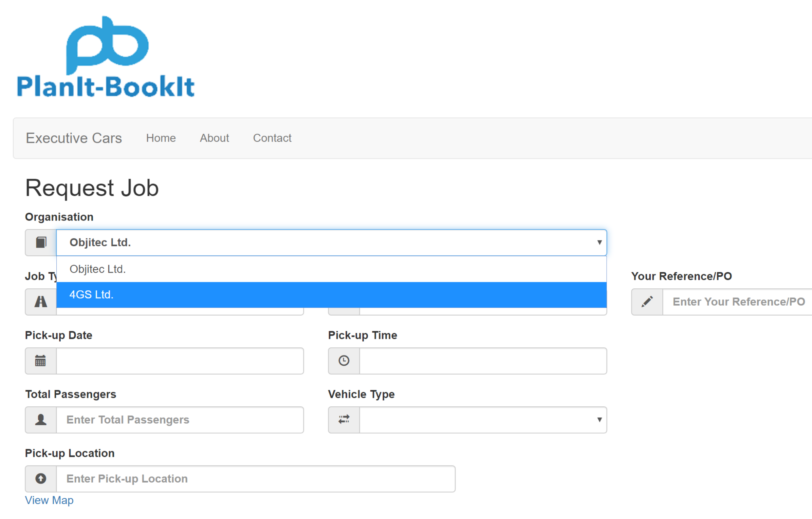812x519 pixels.
Task: Click the Organisation label
Action: [x=59, y=217]
